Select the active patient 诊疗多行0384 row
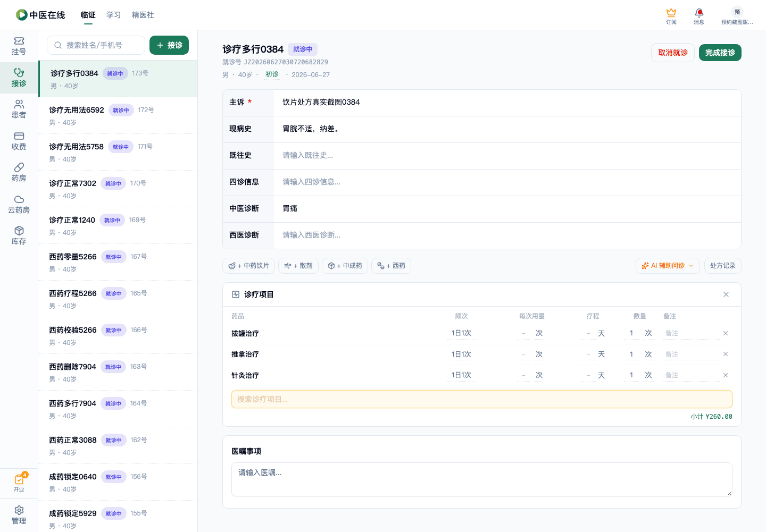766x532 pixels. (x=118, y=79)
